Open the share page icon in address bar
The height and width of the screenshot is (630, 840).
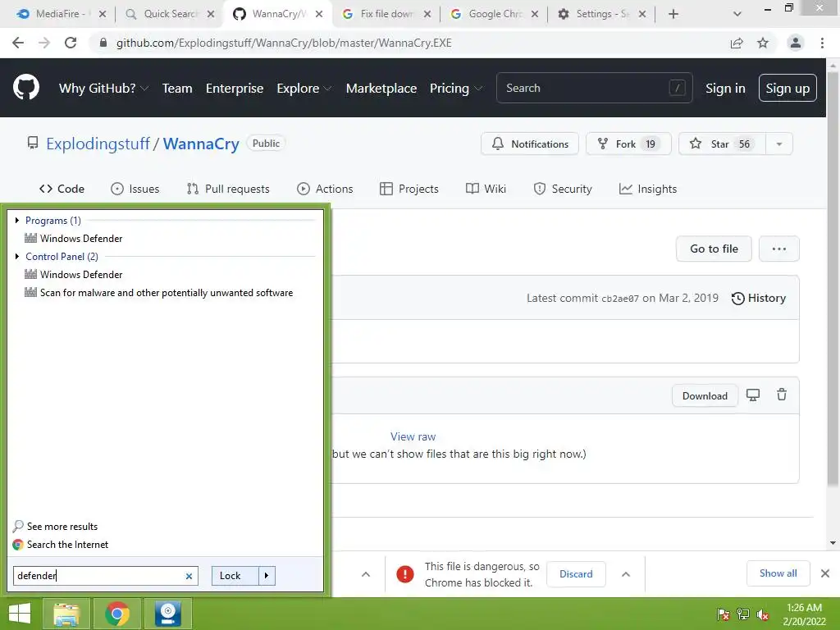737,43
